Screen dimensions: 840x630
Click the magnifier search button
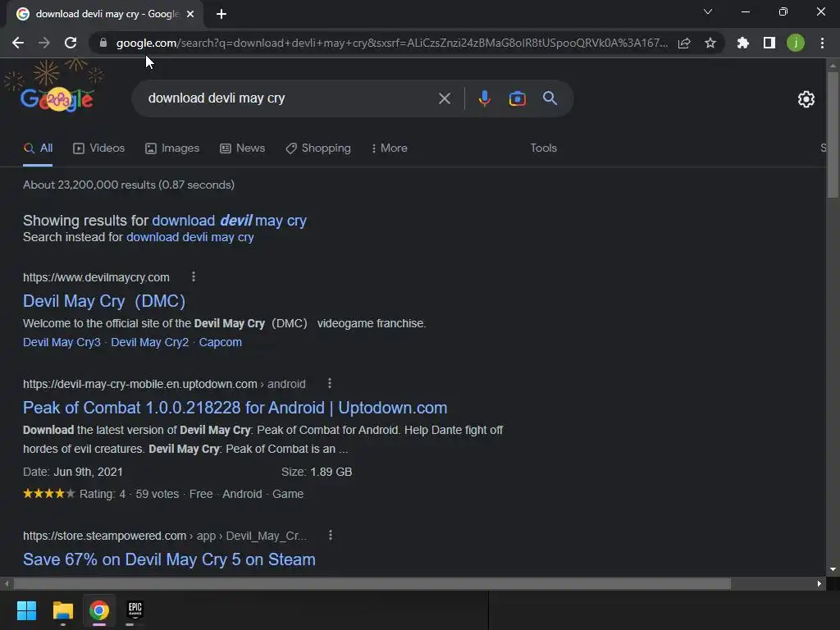point(550,98)
